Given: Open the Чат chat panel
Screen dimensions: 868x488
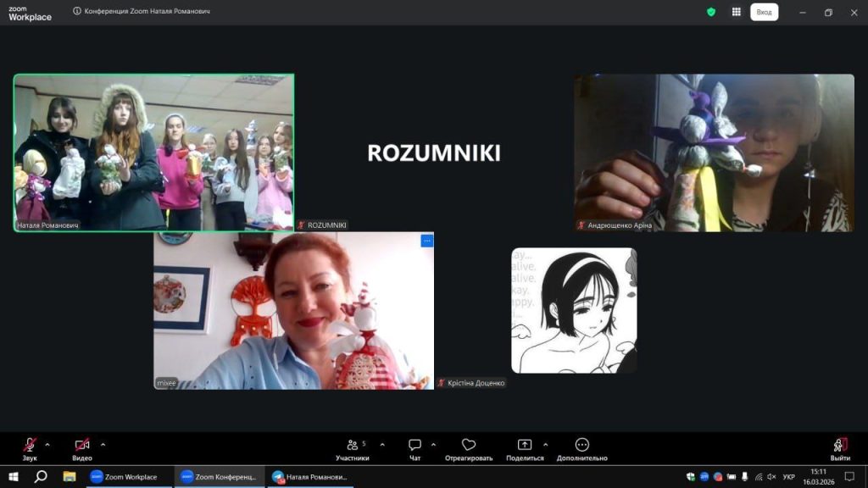Looking at the screenshot, I should (415, 446).
